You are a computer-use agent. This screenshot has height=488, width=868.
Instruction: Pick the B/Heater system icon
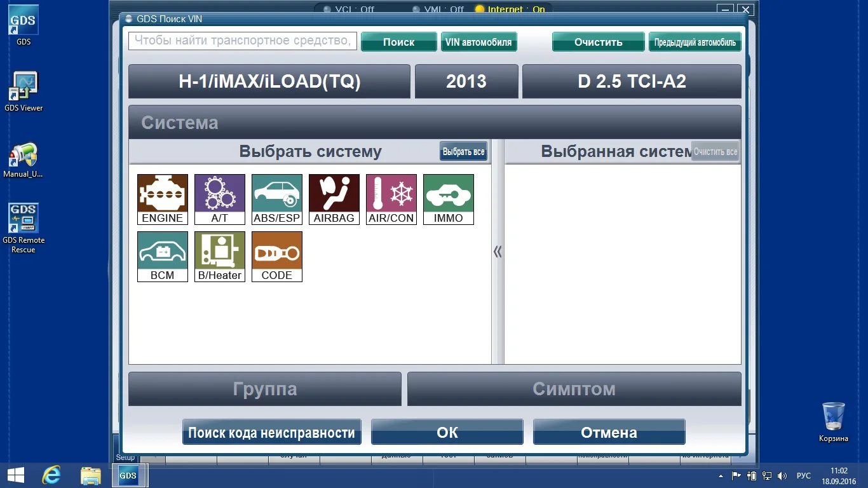point(220,257)
